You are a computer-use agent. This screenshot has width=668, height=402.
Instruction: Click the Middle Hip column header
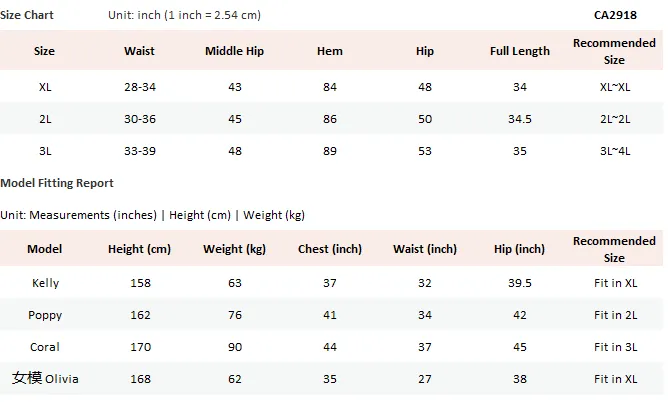coord(234,51)
